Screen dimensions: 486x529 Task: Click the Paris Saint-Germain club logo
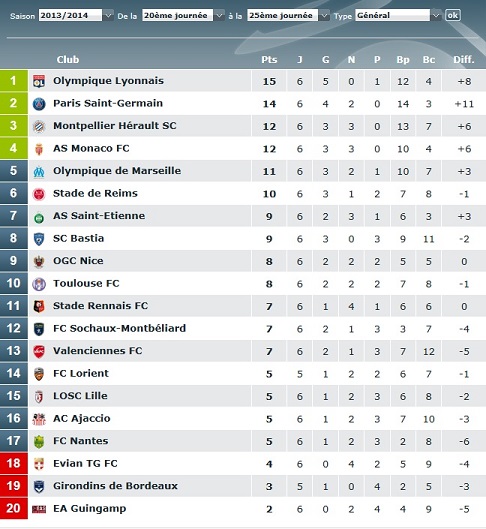tap(39, 104)
